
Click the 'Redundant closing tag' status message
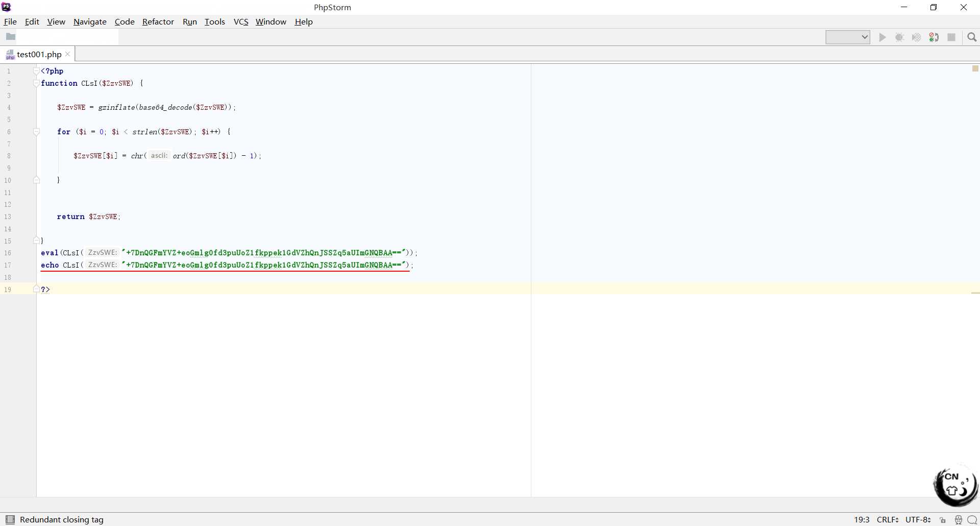point(62,519)
